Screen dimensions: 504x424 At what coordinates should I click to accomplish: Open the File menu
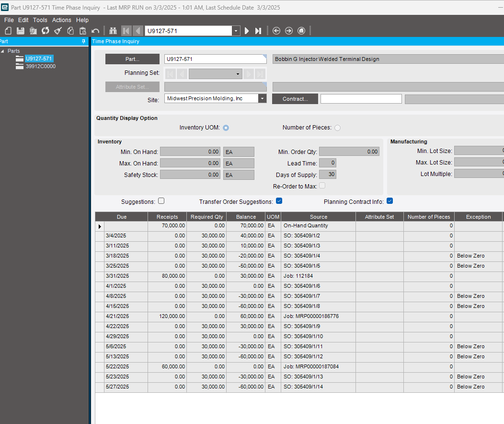[9, 20]
